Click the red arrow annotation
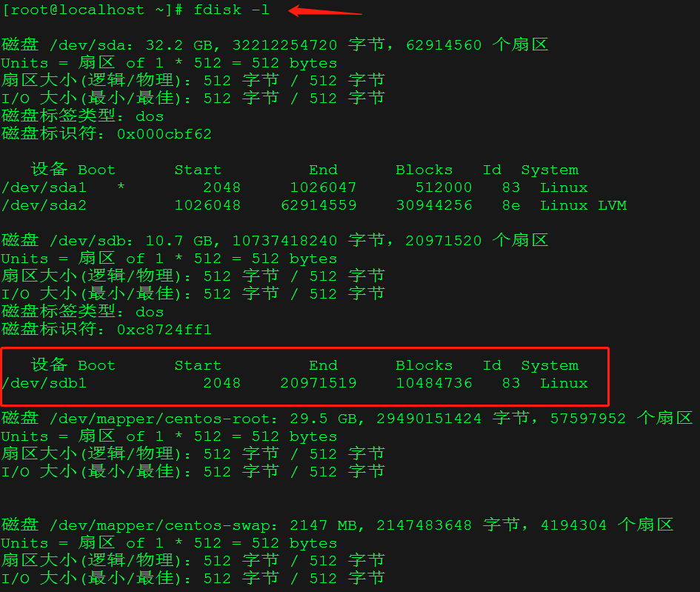700x592 pixels. point(325,10)
